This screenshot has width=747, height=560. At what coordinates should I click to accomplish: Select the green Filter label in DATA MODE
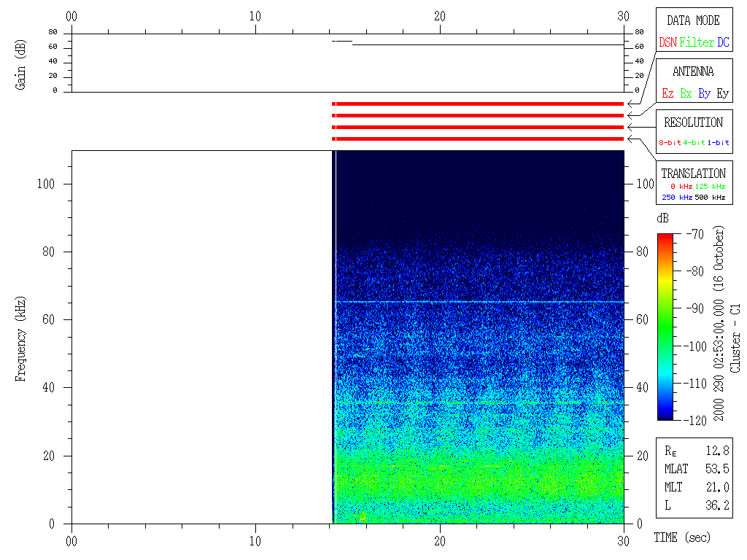coord(697,42)
